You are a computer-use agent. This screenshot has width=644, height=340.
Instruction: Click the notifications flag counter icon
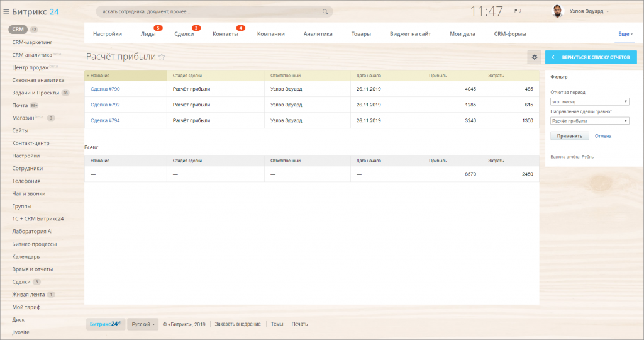pos(518,11)
